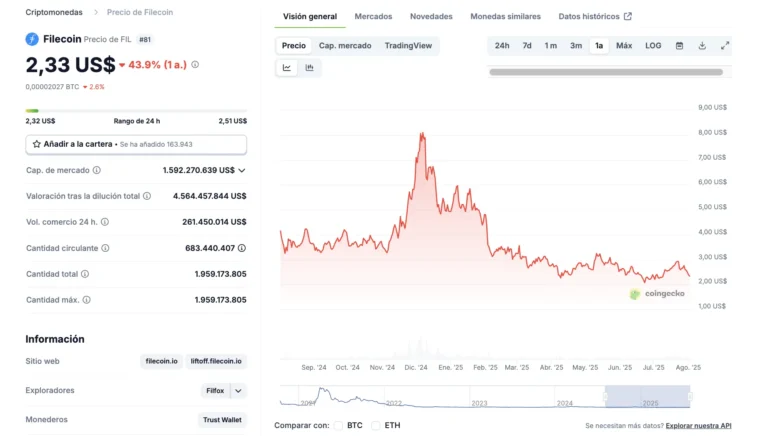Set chart range to 7d

tap(527, 46)
